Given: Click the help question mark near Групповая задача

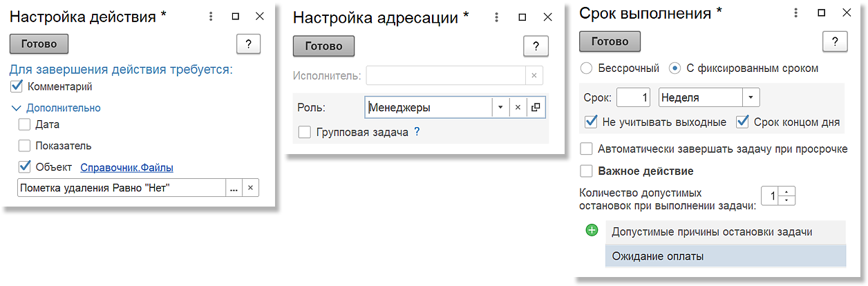Looking at the screenshot, I should pyautogui.click(x=417, y=132).
